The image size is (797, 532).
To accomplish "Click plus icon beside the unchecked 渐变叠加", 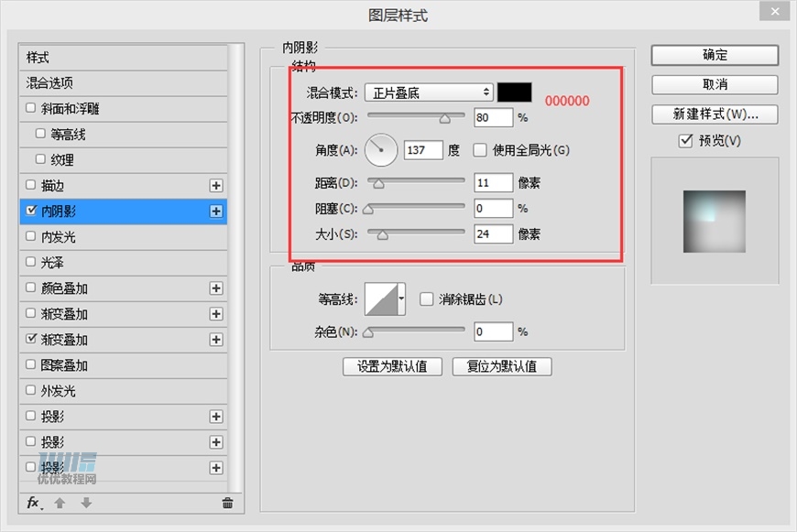I will click(216, 314).
